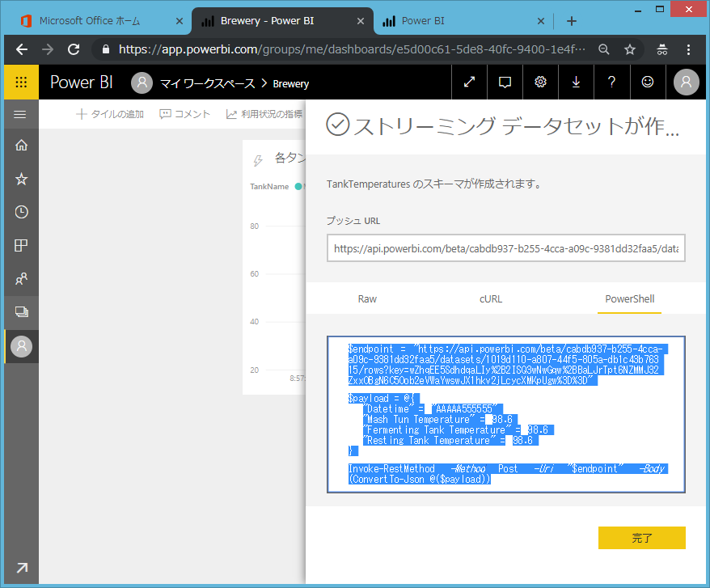Click the site lock icon in address bar
This screenshot has width=710, height=588.
pyautogui.click(x=105, y=49)
